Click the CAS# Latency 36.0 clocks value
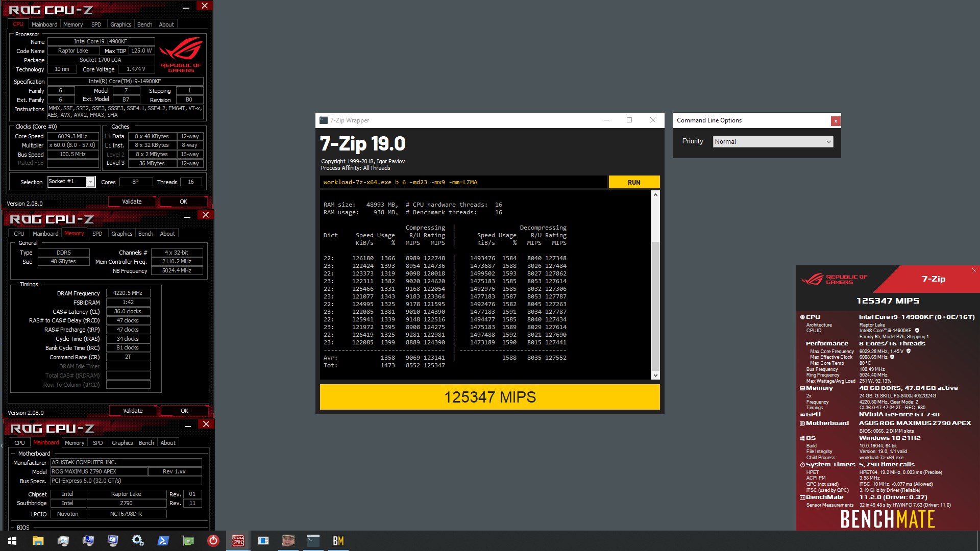 128,311
